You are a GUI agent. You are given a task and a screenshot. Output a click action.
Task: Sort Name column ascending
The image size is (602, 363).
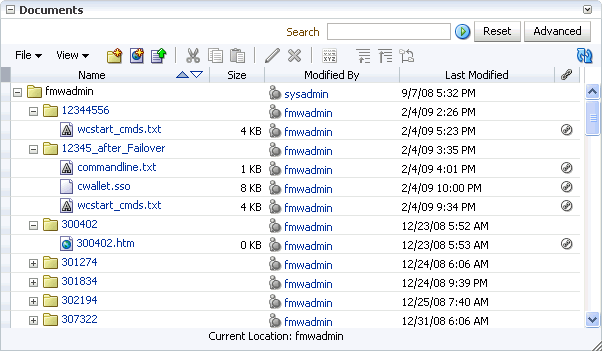click(182, 75)
